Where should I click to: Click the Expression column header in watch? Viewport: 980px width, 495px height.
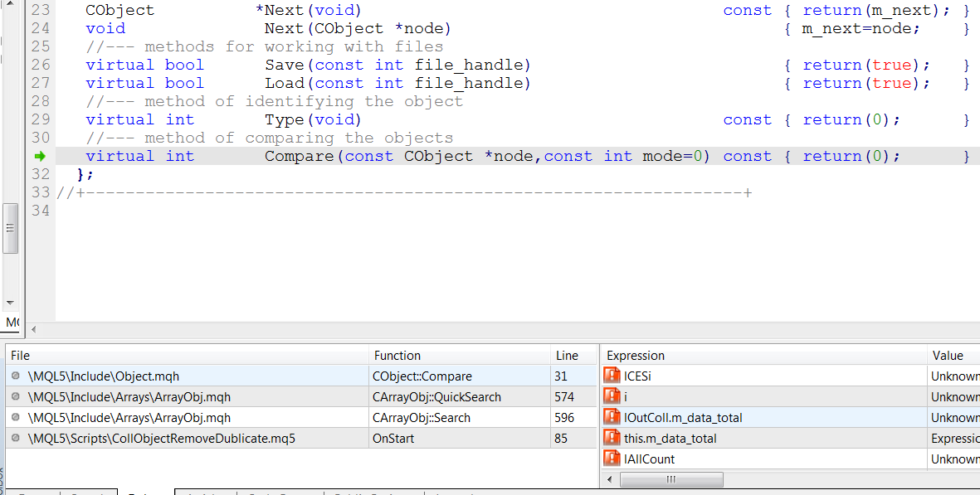pos(762,355)
